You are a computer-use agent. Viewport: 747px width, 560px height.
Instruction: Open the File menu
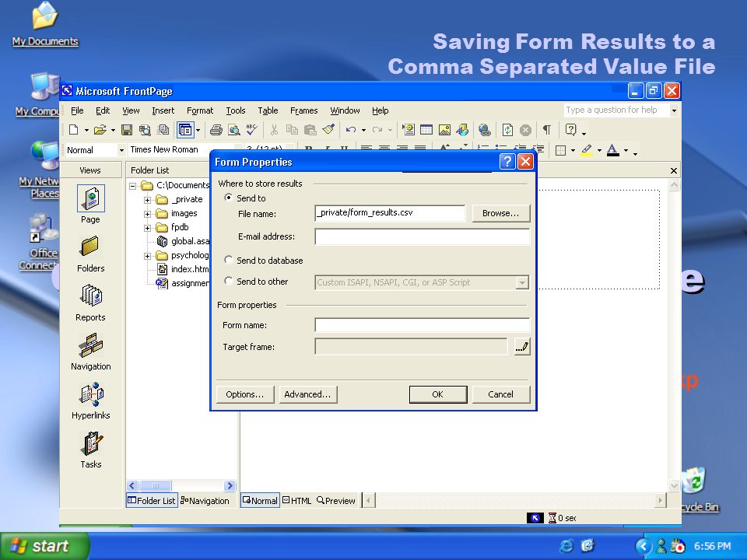pyautogui.click(x=77, y=110)
